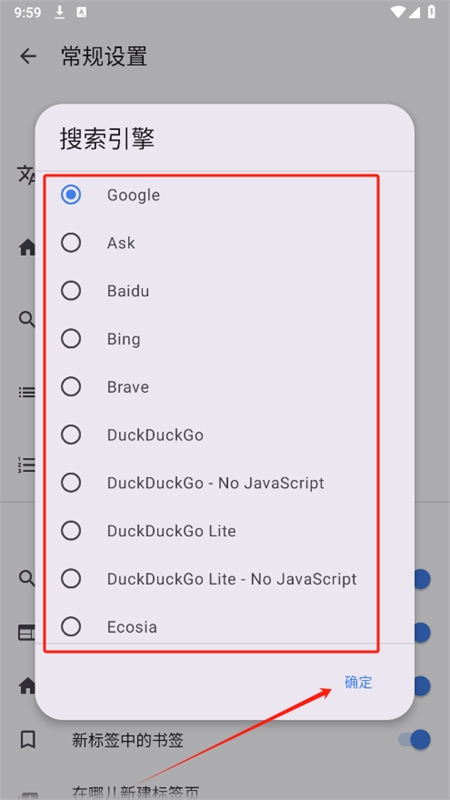Choose Ask as search engine

[71, 243]
